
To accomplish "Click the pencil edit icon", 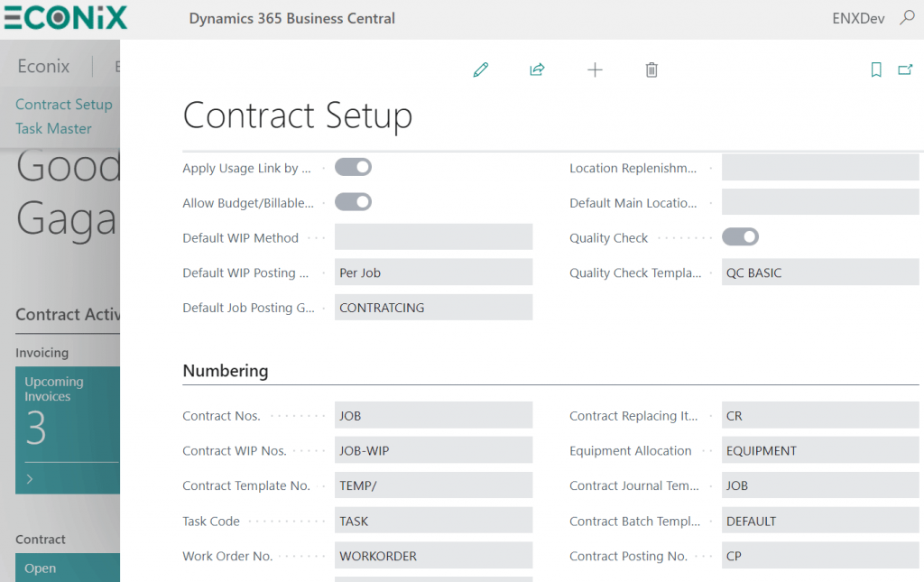I will (x=481, y=69).
